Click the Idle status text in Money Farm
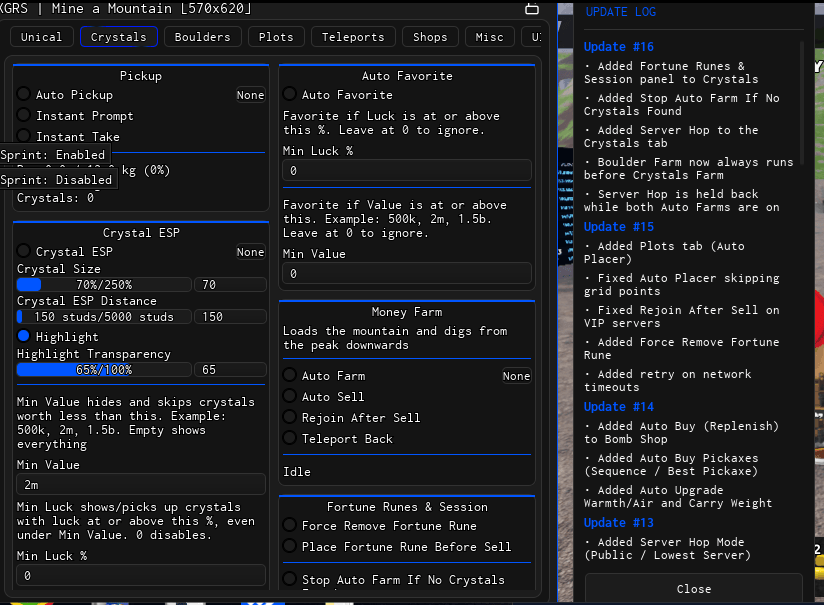Screen dimensions: 824x605 [x=297, y=472]
